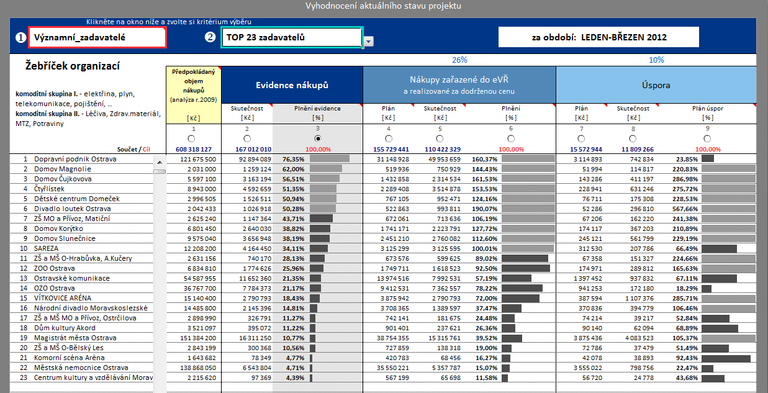Pick Plán úspor column 9 radio button

click(x=707, y=139)
